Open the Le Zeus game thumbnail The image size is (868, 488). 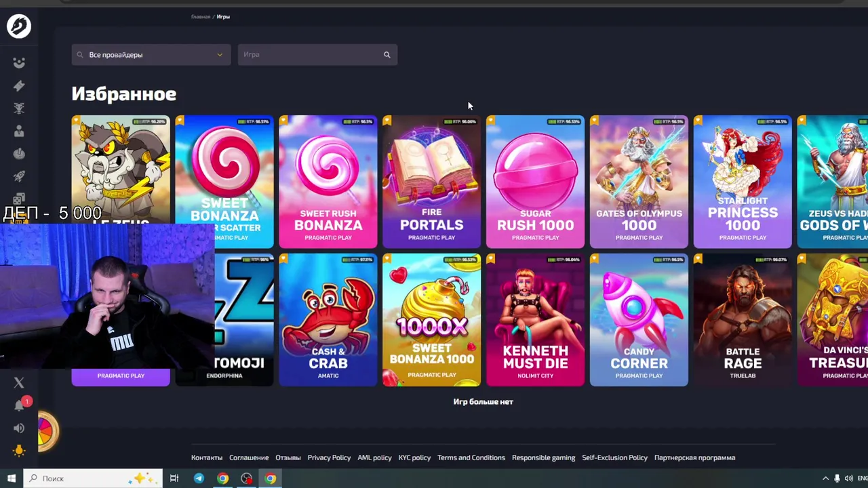(x=121, y=169)
